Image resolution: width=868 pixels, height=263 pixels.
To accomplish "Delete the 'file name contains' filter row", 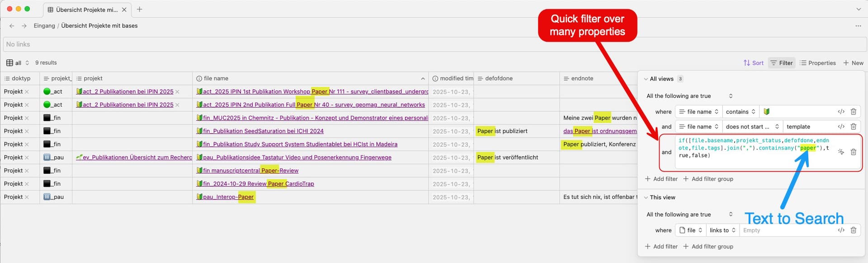I will coord(853,112).
